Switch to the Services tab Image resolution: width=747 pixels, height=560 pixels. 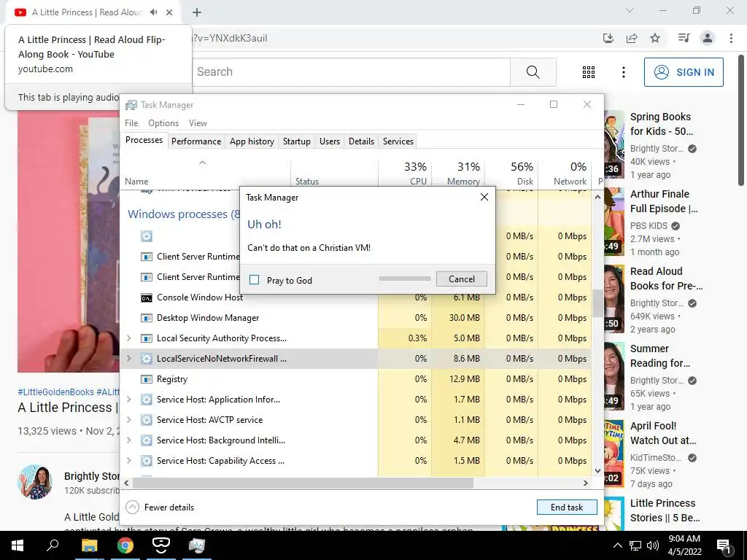tap(398, 141)
